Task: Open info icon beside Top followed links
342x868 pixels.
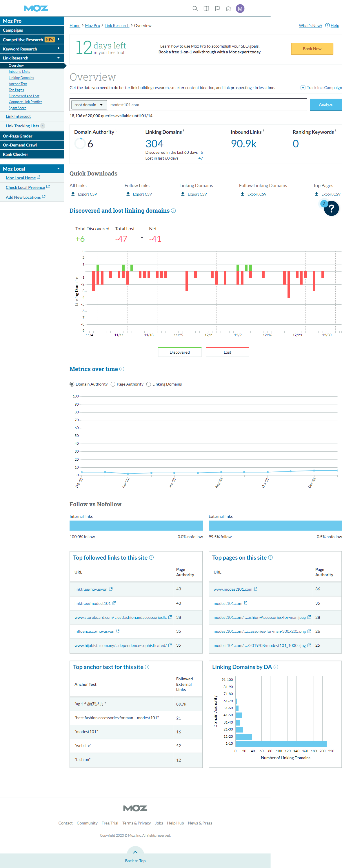Action: (152, 557)
